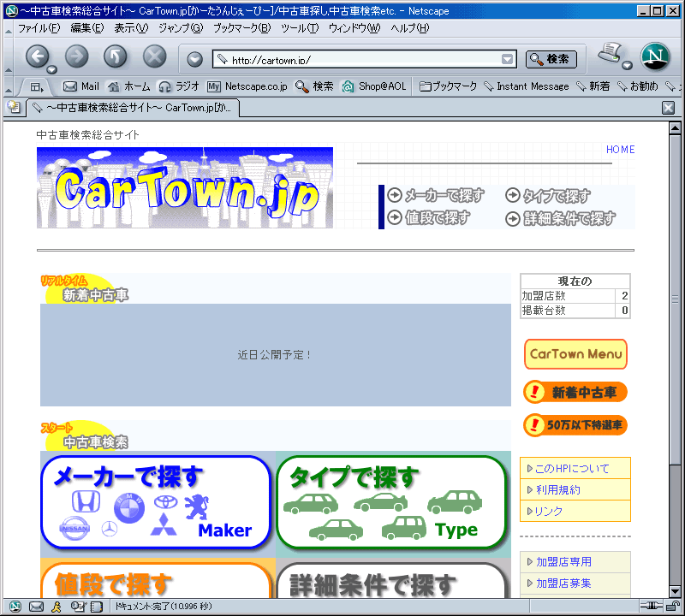Open the 表示(V) menu

(x=131, y=28)
